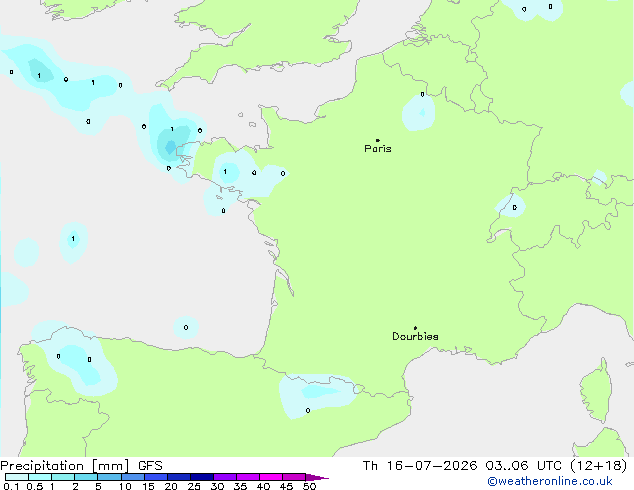Click the darkest blue rain core off Brittany
634x490 pixels.
(171, 147)
